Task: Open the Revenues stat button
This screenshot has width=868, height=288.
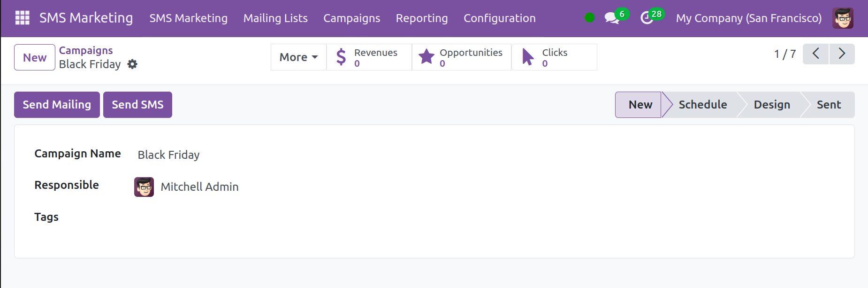Action: [x=369, y=57]
